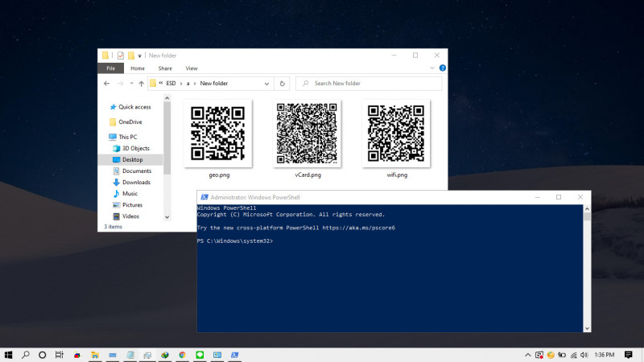Click PowerShell scrollbar down arrow
The height and width of the screenshot is (362, 644).
(x=587, y=328)
